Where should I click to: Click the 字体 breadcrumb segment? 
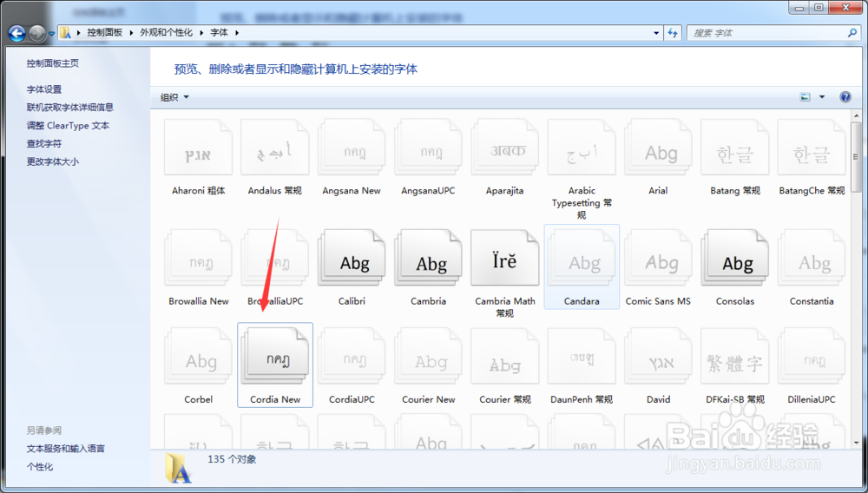(x=220, y=33)
